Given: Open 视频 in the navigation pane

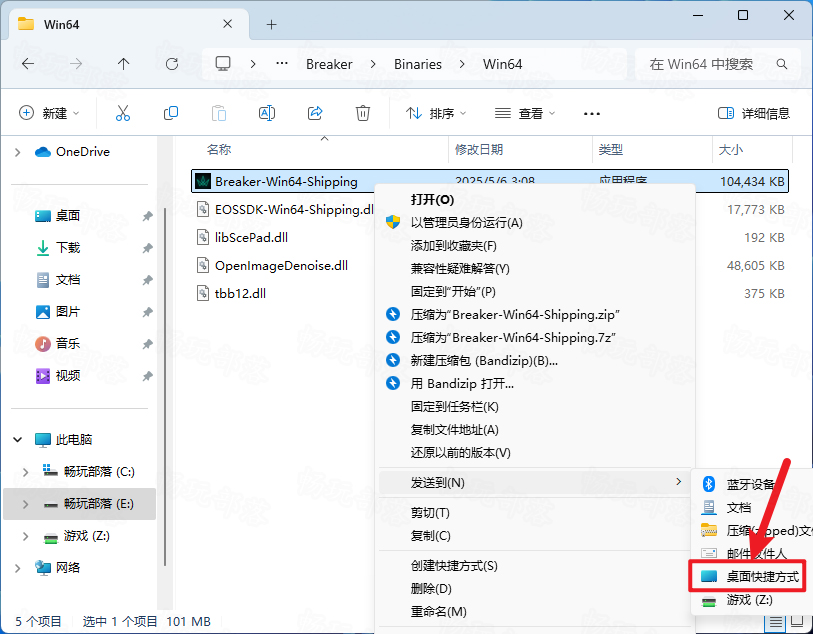Looking at the screenshot, I should (68, 375).
